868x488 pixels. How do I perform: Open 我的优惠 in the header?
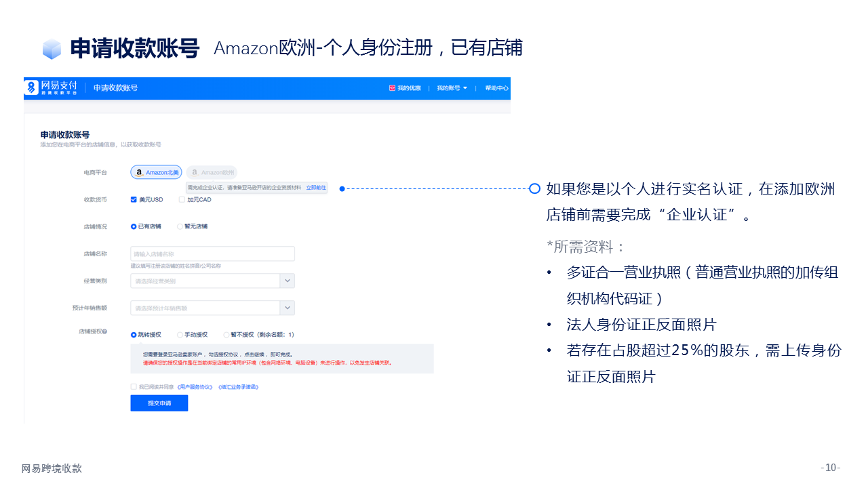(x=409, y=88)
